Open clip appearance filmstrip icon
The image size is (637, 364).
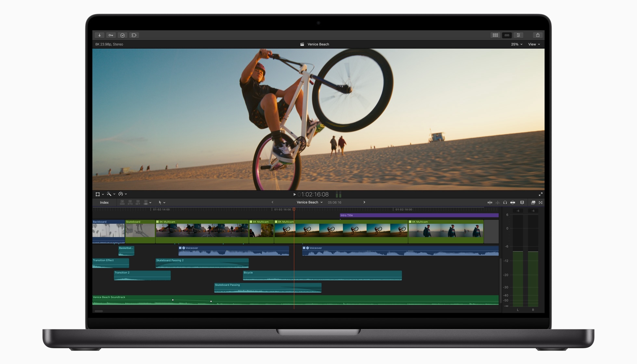522,202
